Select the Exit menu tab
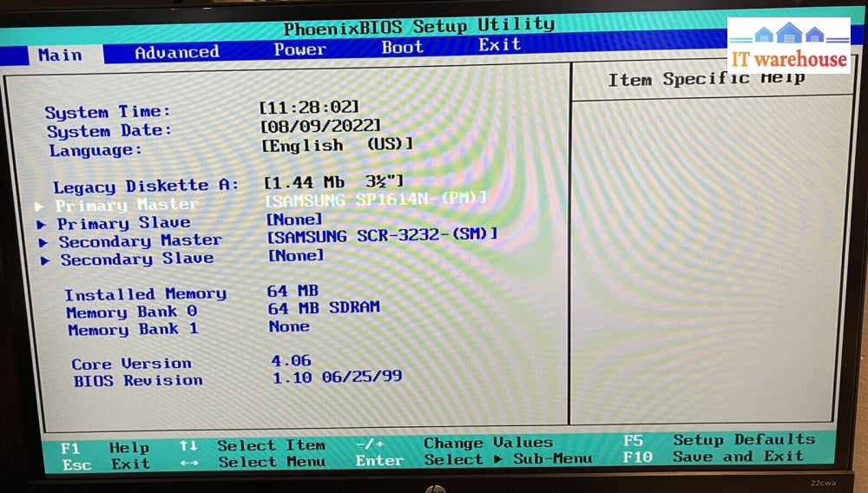Image resolution: width=868 pixels, height=493 pixels. pyautogui.click(x=499, y=45)
